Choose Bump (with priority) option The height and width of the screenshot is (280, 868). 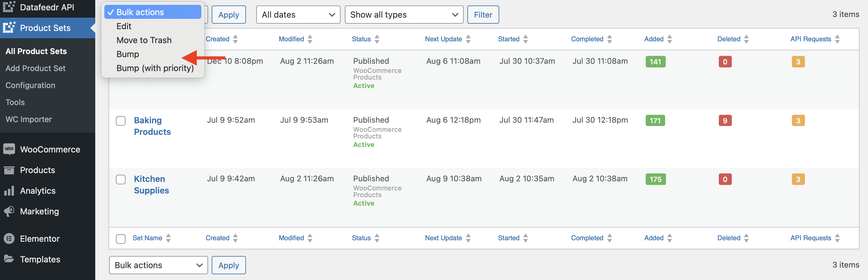153,68
